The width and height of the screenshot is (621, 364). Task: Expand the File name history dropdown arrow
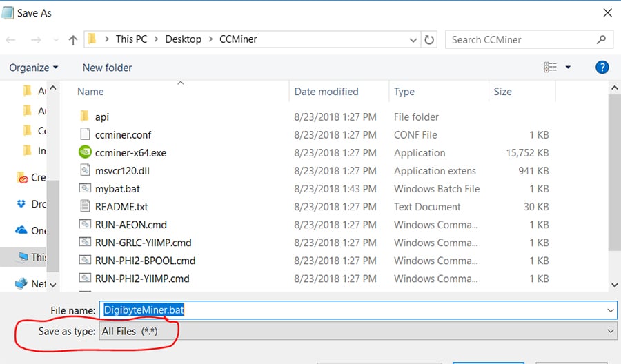point(610,311)
